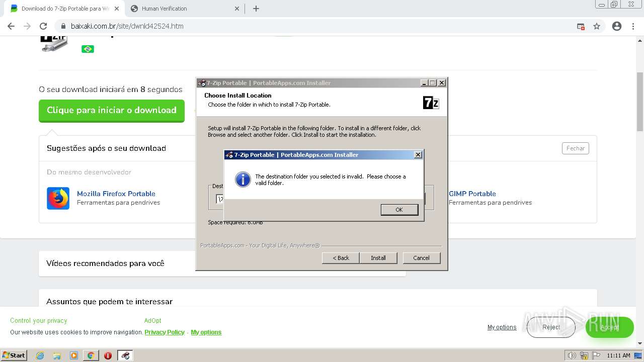
Task: Go back in browser history
Action: point(11,26)
